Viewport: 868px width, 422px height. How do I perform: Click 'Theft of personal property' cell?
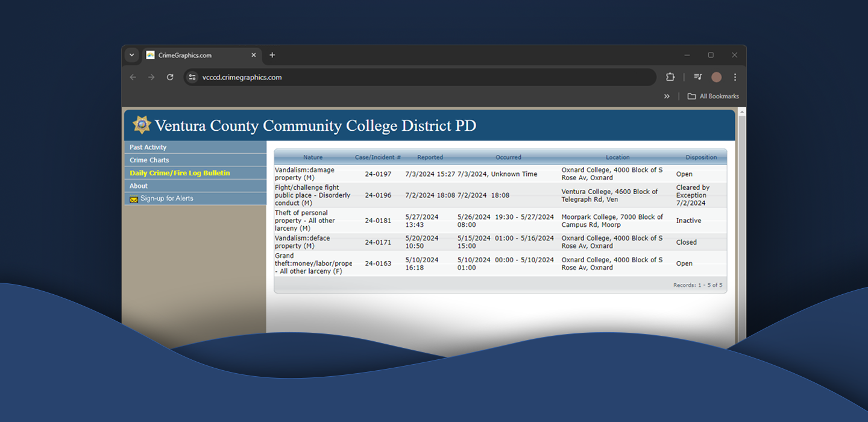click(x=305, y=221)
